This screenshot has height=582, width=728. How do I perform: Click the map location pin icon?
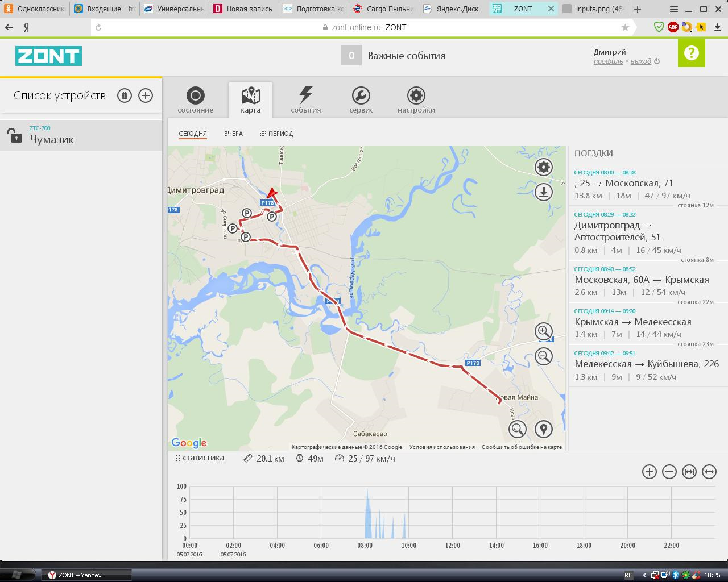pos(544,429)
